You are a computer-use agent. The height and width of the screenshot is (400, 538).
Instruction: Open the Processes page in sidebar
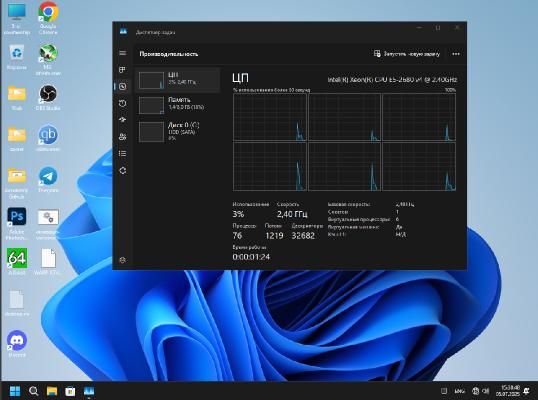122,70
